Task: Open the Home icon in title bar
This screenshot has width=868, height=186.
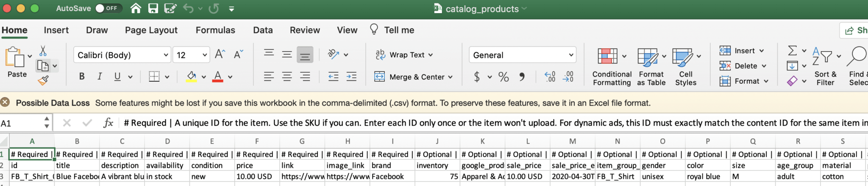Action: tap(136, 8)
